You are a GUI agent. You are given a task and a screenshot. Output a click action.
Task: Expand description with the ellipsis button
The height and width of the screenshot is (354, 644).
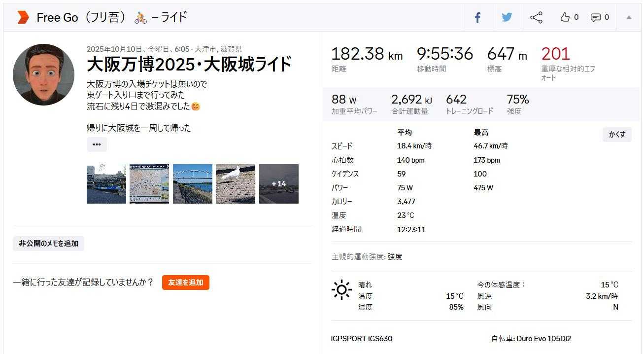click(97, 144)
